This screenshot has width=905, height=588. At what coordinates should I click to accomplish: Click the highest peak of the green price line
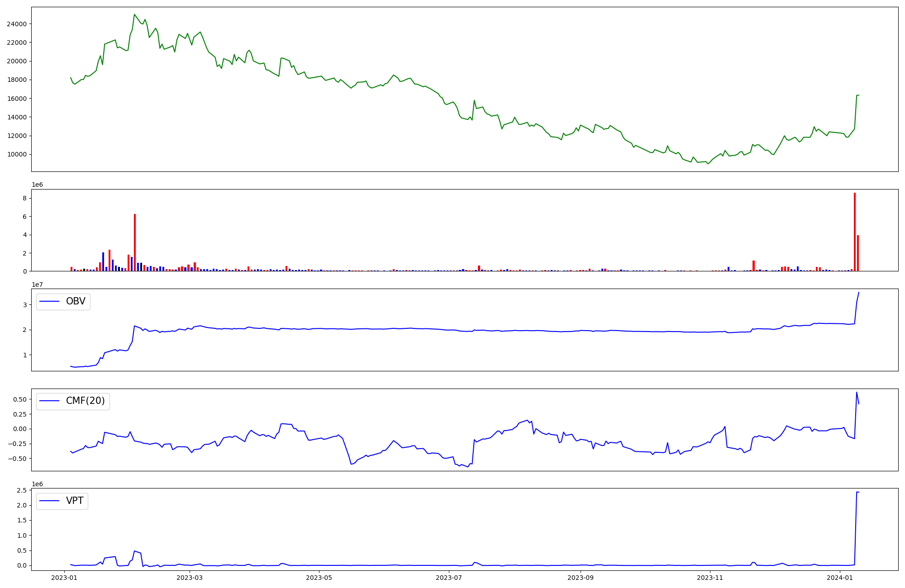coord(134,14)
